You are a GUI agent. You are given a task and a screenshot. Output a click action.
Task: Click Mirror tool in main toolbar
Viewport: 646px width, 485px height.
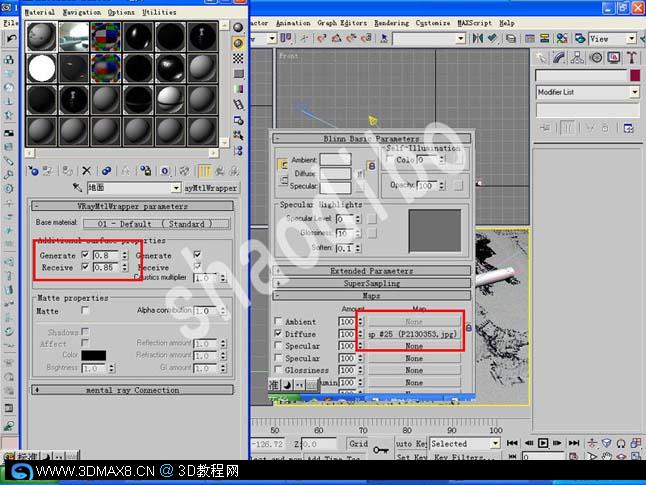click(x=478, y=39)
